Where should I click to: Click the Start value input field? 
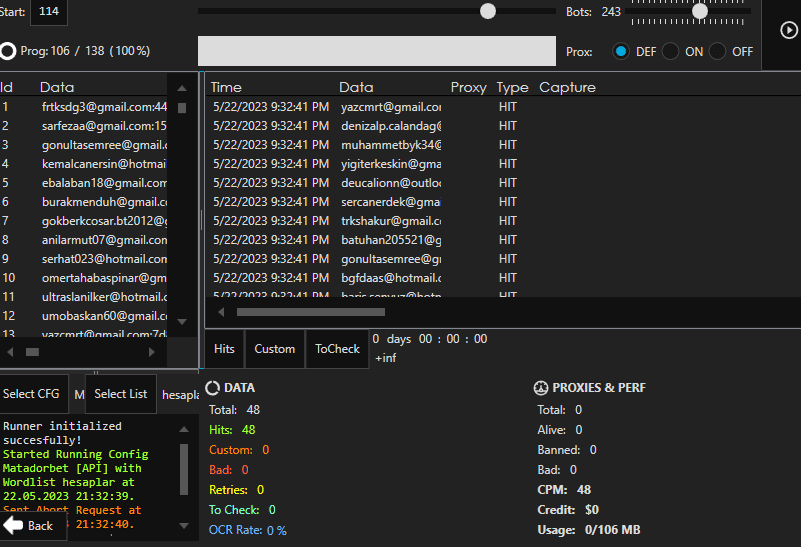click(x=48, y=12)
